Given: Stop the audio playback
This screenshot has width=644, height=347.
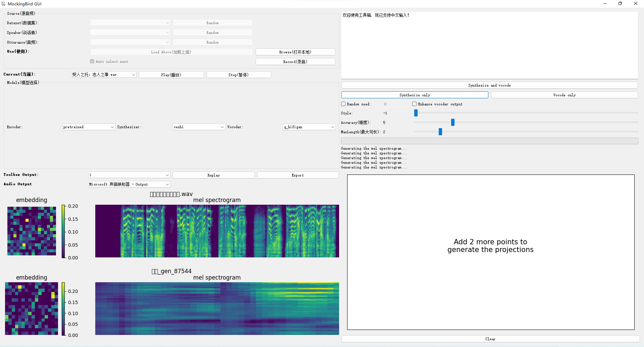Looking at the screenshot, I should tap(239, 75).
